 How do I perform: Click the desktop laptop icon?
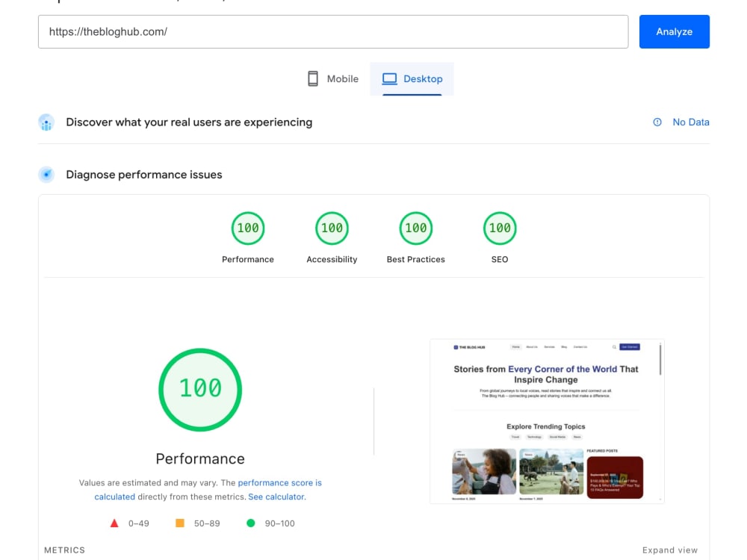click(x=389, y=78)
